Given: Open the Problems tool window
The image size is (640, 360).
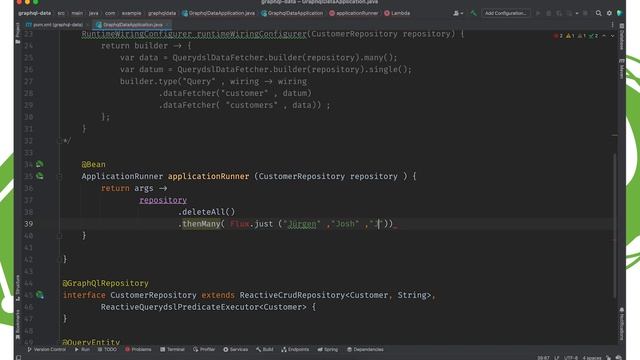Looking at the screenshot, I should (x=138, y=349).
